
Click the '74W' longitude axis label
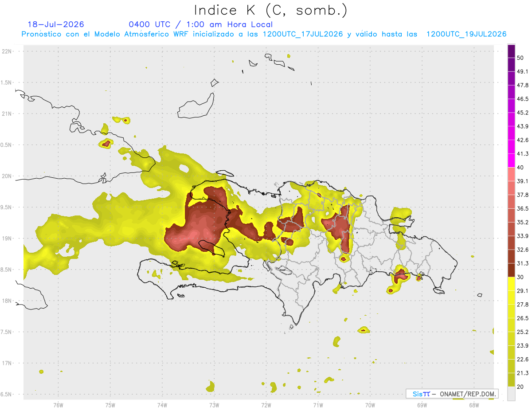coord(162,405)
